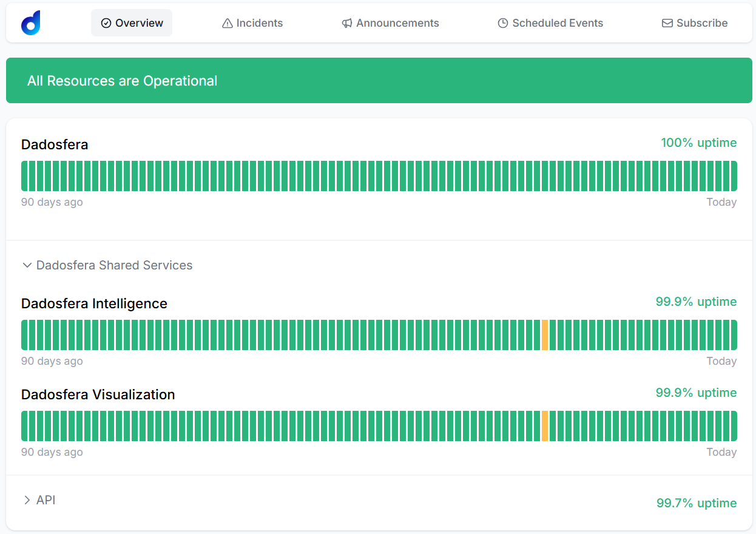Open the Overview tab
This screenshot has height=534, width=756.
[x=132, y=23]
